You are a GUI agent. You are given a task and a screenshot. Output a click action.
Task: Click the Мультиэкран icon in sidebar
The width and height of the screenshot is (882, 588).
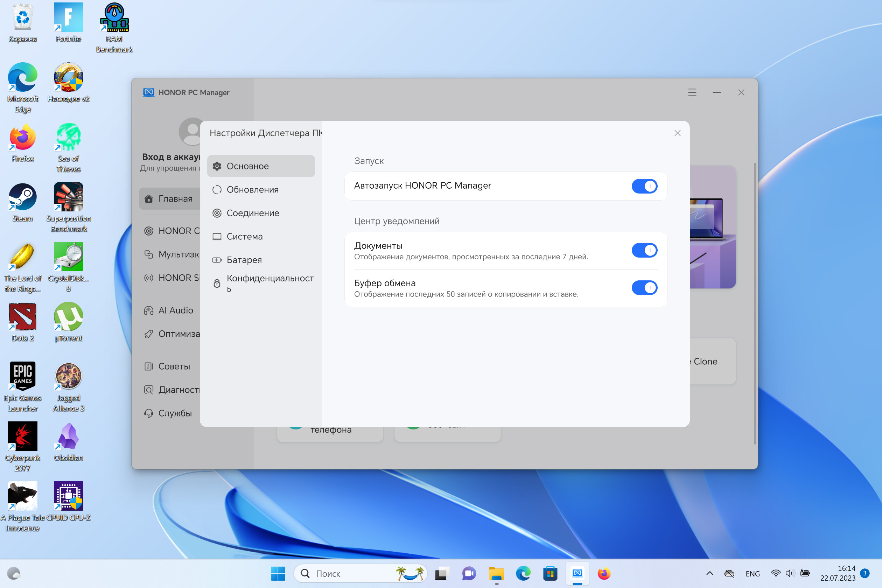pos(149,254)
